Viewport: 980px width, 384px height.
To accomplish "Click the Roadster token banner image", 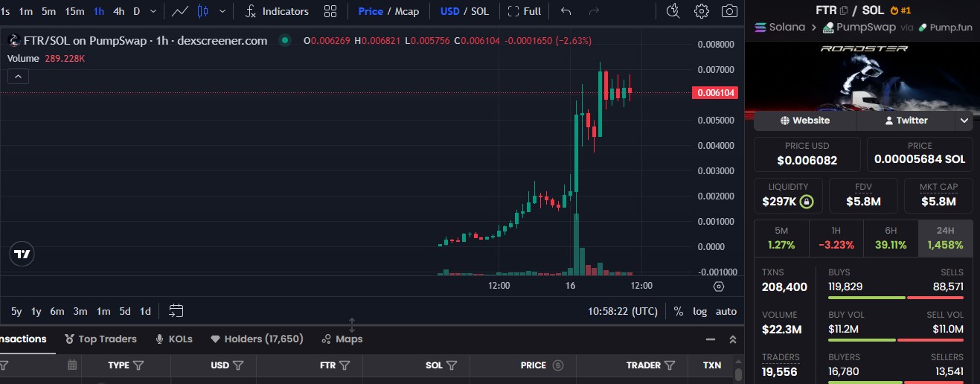I will [862, 75].
